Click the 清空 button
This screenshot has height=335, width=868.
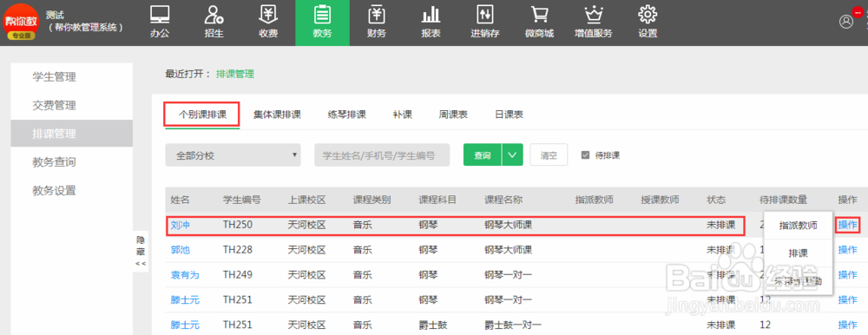(x=549, y=155)
